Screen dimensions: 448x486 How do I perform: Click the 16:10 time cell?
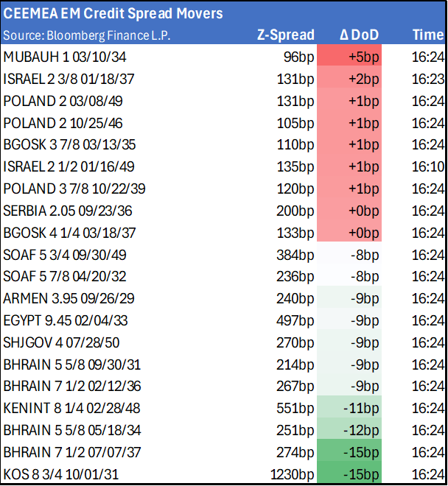click(427, 166)
